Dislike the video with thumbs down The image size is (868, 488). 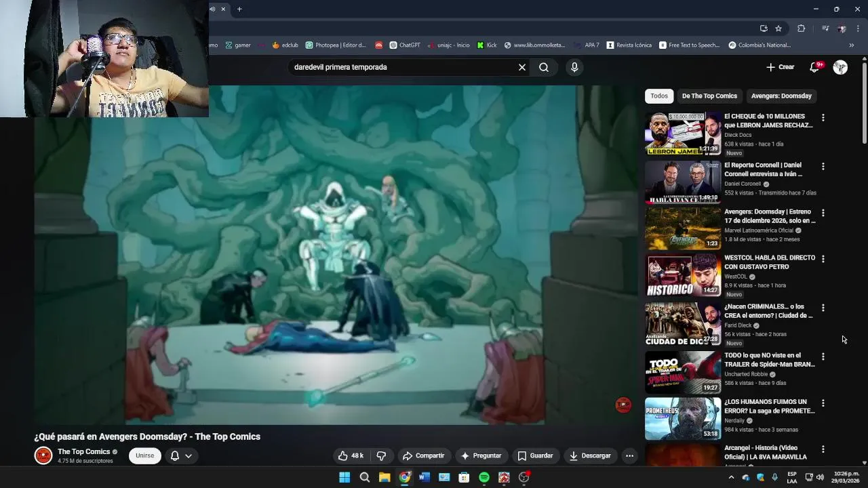(x=381, y=455)
